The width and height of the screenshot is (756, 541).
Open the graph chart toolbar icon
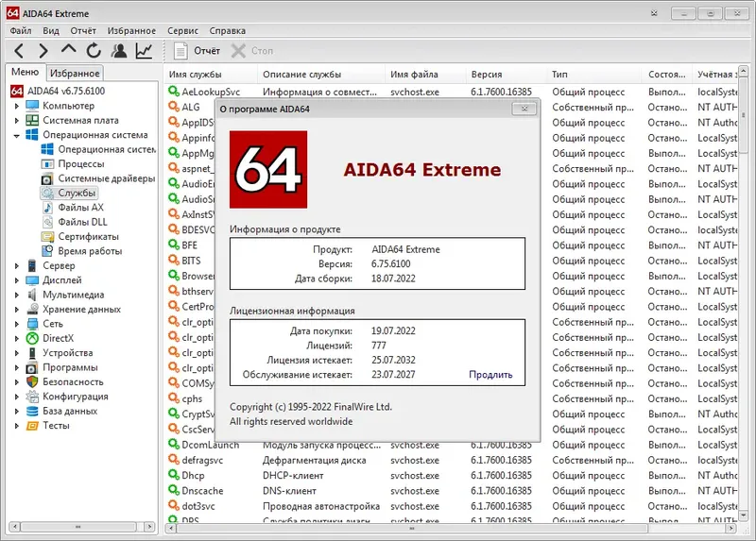coord(144,51)
